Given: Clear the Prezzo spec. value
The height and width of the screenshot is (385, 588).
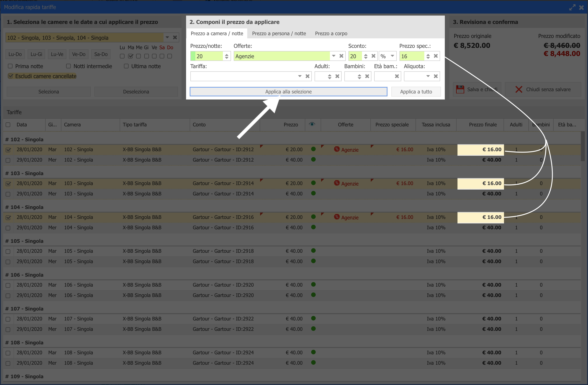Looking at the screenshot, I should pos(436,56).
